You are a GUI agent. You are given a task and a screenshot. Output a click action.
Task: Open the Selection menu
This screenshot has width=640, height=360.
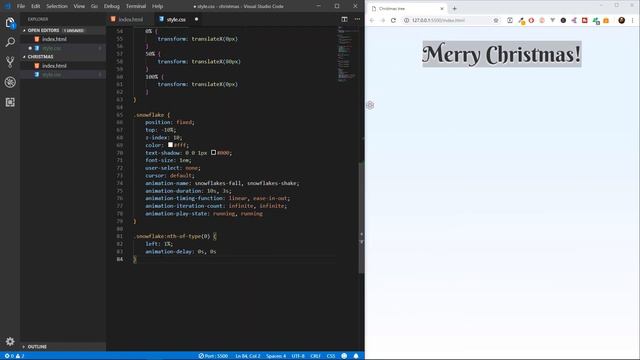57,6
